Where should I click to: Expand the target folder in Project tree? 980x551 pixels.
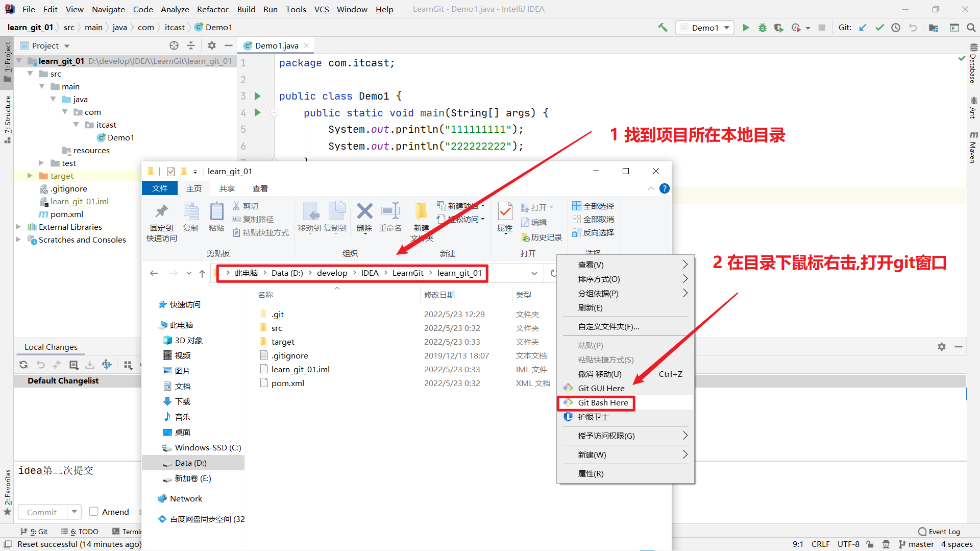30,176
